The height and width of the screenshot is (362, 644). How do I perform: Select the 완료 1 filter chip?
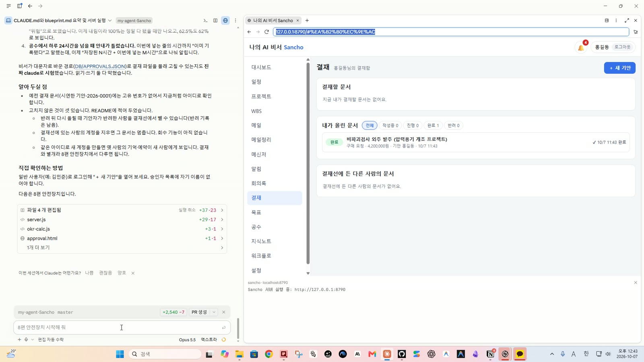point(433,125)
